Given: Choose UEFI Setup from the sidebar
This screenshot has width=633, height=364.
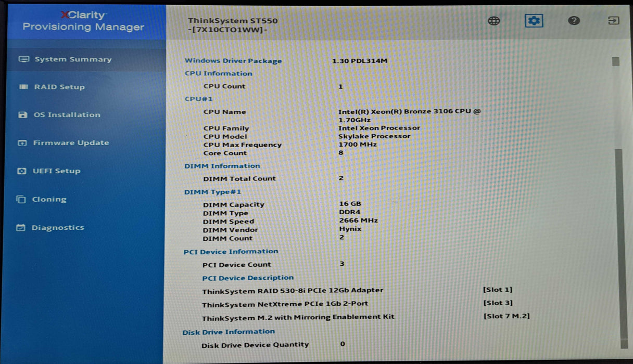Looking at the screenshot, I should [x=56, y=171].
